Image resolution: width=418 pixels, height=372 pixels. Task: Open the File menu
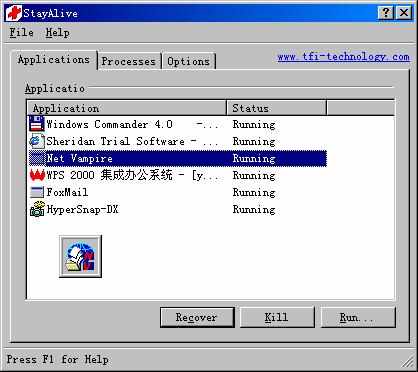tap(21, 32)
